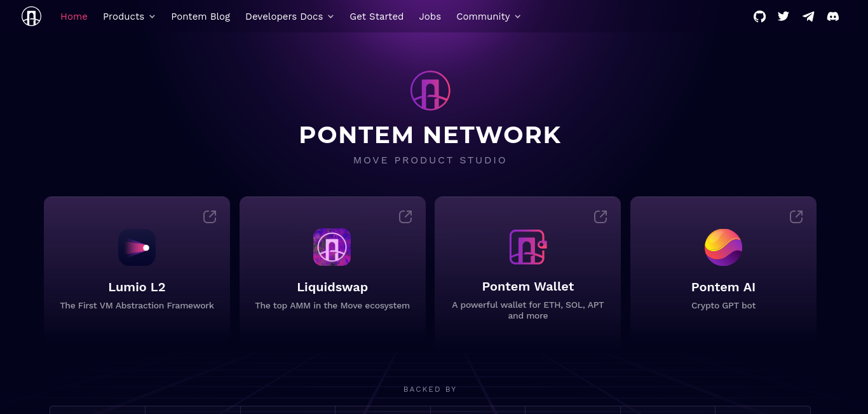Click "The First VM Abstraction Framework" text

coord(137,305)
